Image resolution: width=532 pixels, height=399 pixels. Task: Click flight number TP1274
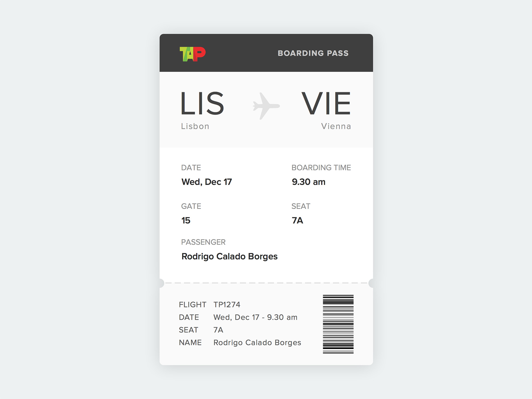(227, 304)
